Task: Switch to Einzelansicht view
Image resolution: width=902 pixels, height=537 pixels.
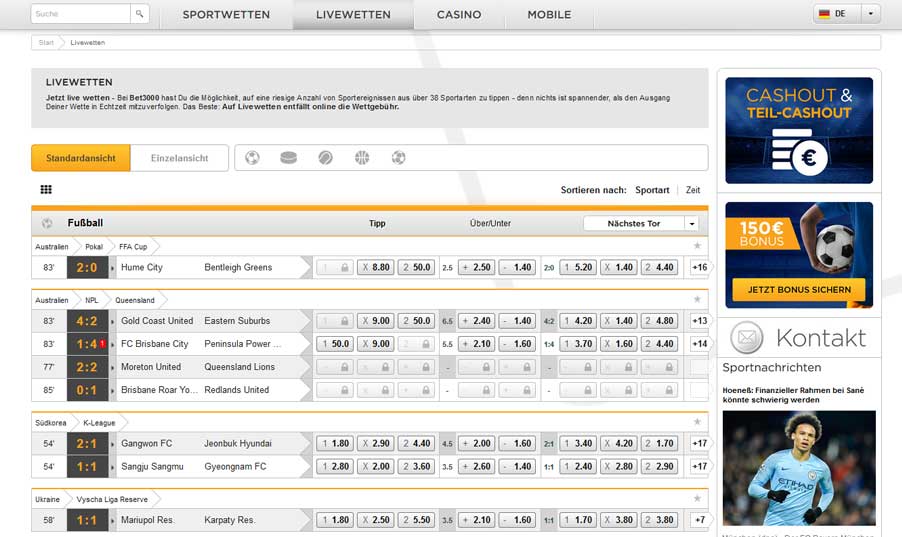Action: coord(179,158)
